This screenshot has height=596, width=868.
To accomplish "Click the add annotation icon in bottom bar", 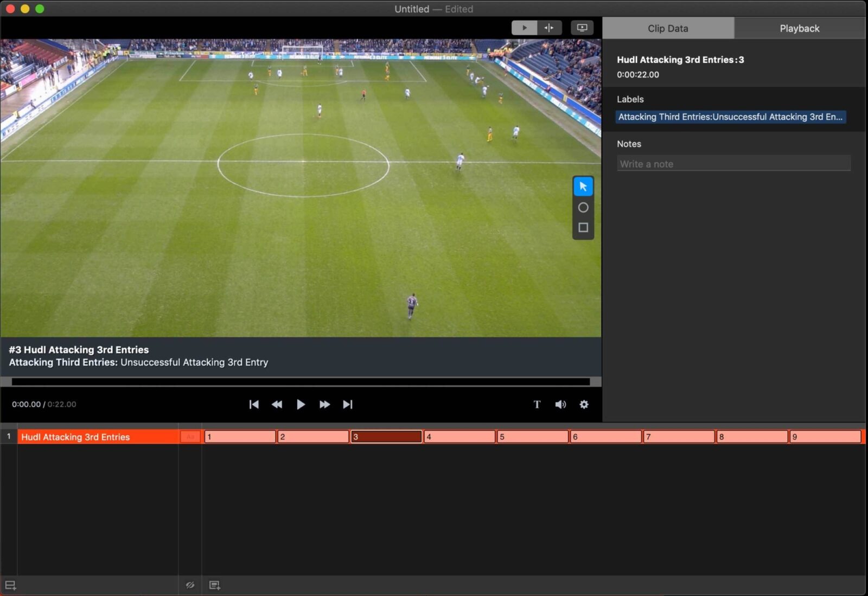I will (214, 585).
